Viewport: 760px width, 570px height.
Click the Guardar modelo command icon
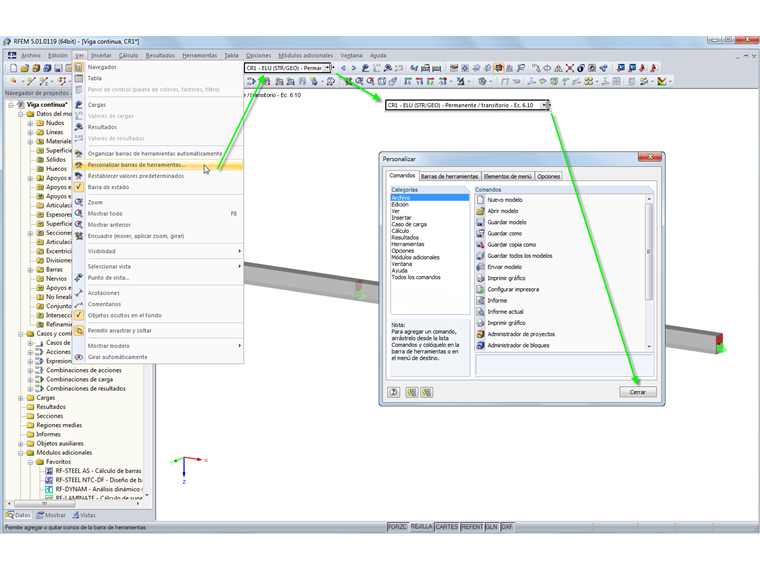[480, 222]
